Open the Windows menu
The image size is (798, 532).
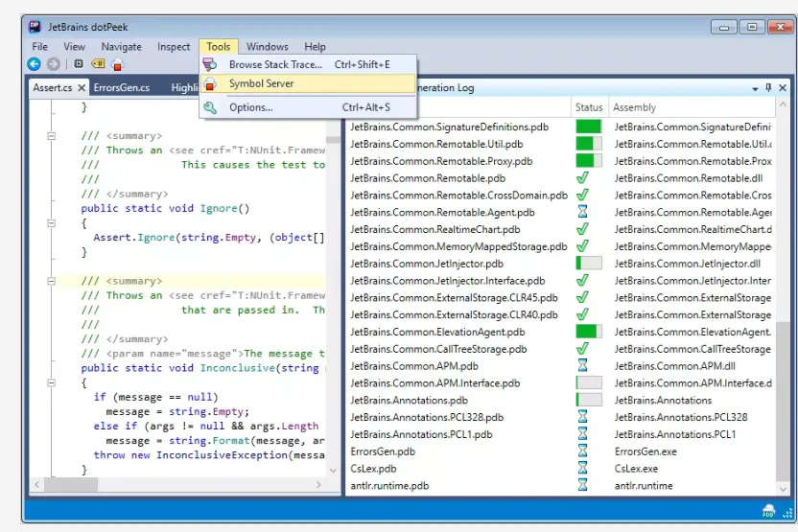point(268,47)
